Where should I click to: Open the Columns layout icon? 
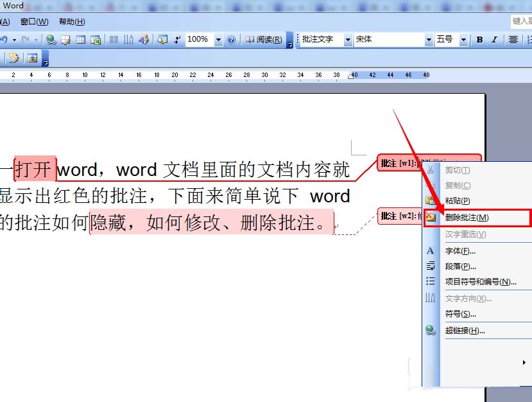click(114, 40)
